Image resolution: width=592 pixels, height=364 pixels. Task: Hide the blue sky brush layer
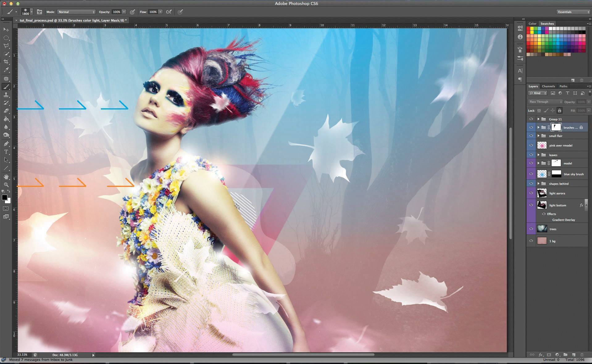(x=531, y=174)
